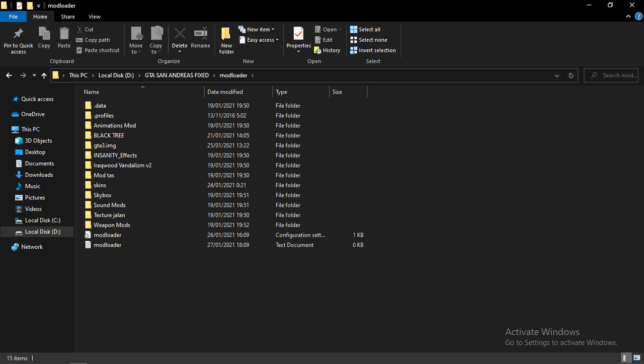This screenshot has width=644, height=364.
Task: Go up one folder level
Action: point(44,76)
